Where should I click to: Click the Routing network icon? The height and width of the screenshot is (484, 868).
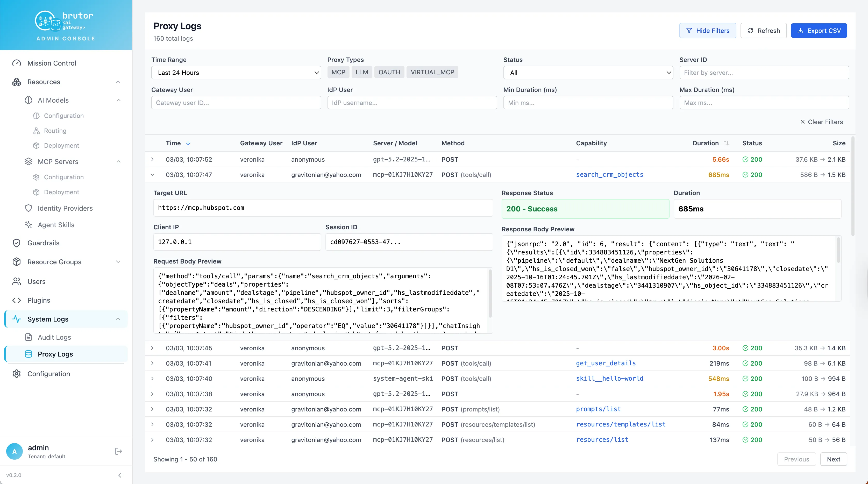(36, 131)
